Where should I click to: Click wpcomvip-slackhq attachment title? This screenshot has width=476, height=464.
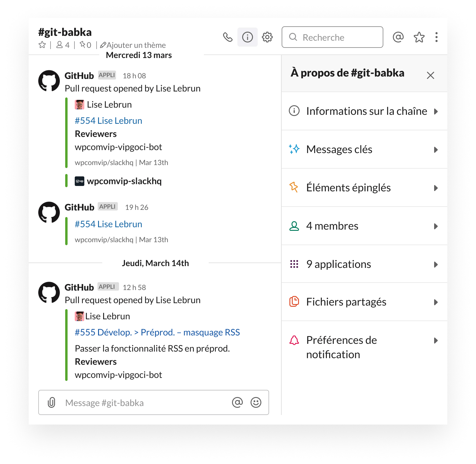click(124, 181)
